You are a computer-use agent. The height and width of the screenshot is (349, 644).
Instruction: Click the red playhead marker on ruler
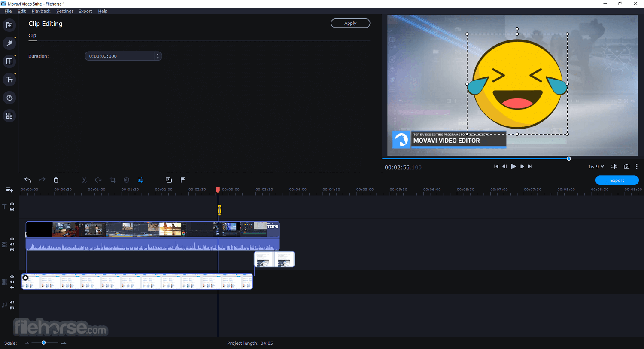tap(218, 190)
